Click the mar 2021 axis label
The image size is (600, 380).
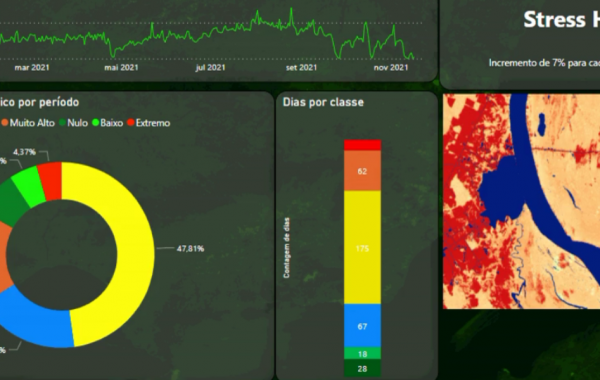click(32, 68)
